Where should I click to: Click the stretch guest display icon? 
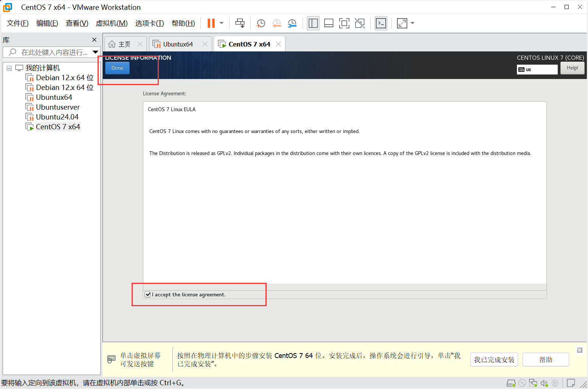(402, 23)
